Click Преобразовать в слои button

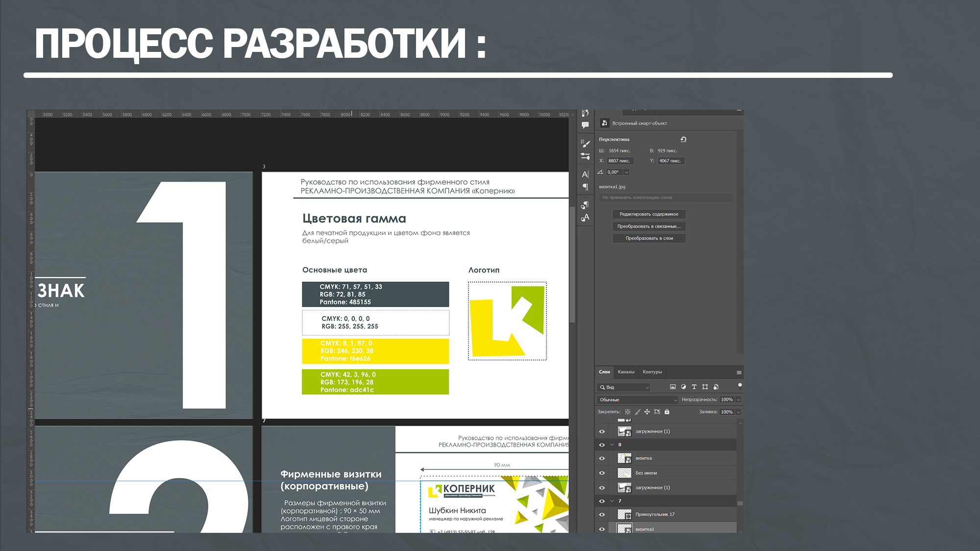pyautogui.click(x=649, y=239)
